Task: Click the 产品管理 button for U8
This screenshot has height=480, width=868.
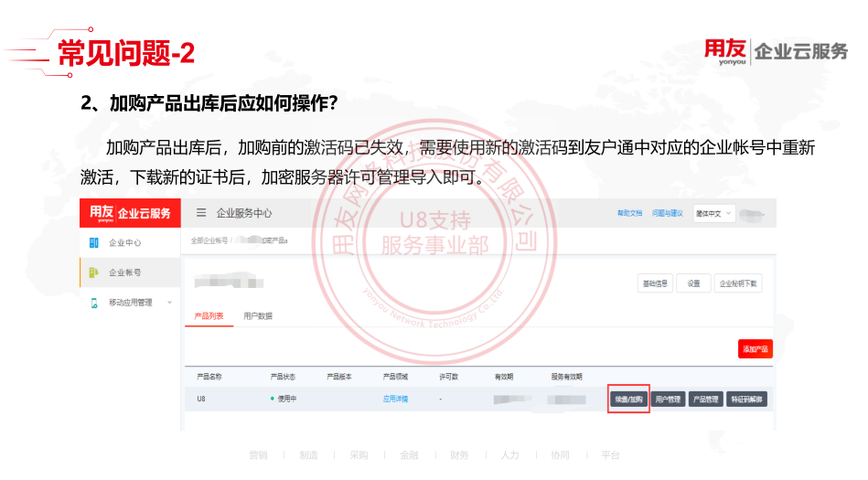Action: 706,400
